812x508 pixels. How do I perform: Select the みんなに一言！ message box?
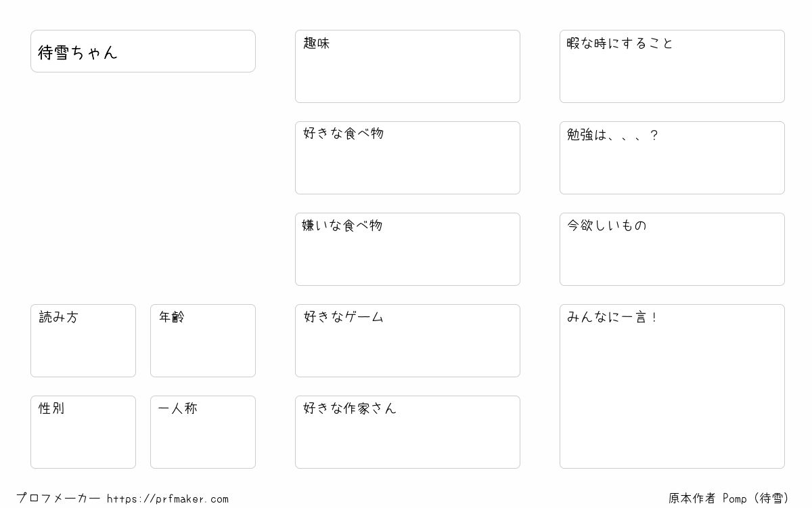[672, 386]
